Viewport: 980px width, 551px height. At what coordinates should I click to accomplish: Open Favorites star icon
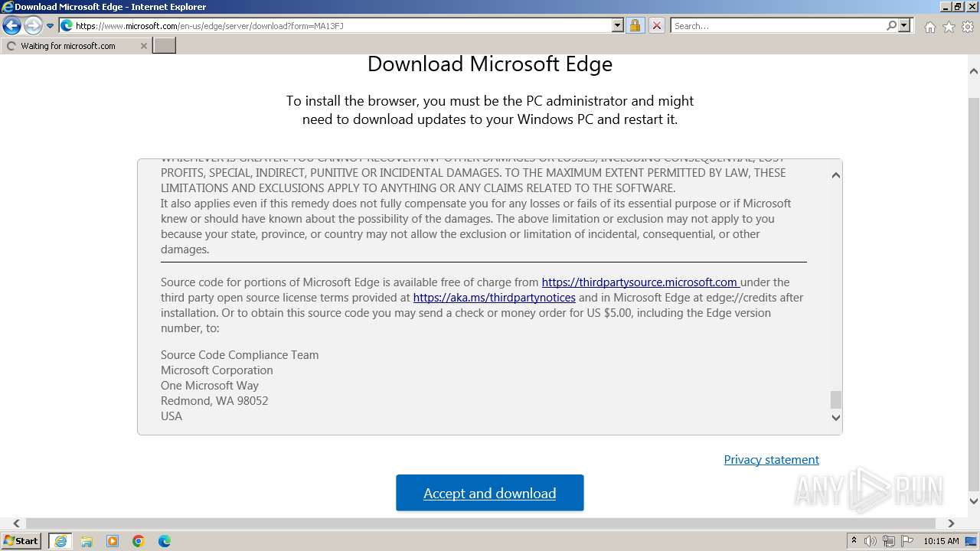tap(949, 27)
